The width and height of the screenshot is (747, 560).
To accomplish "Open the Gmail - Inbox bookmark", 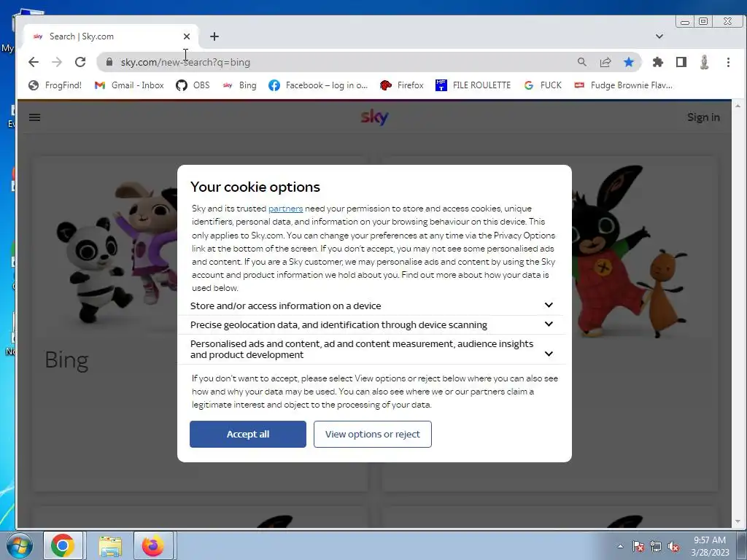I will tap(129, 85).
